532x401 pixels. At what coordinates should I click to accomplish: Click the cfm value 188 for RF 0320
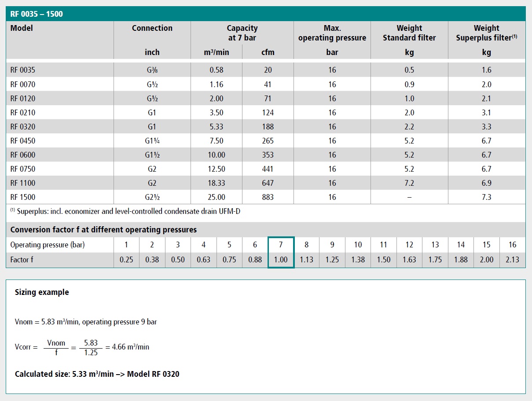click(x=268, y=126)
